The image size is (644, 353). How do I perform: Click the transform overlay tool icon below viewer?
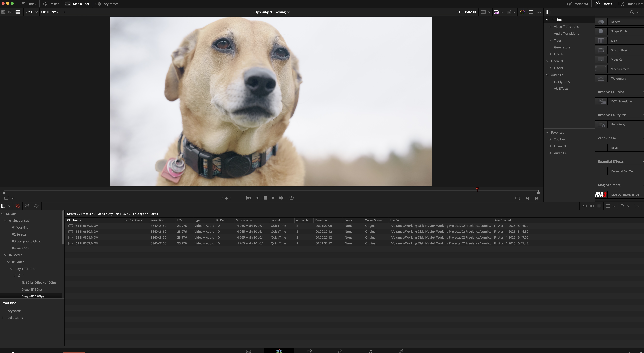[6, 198]
